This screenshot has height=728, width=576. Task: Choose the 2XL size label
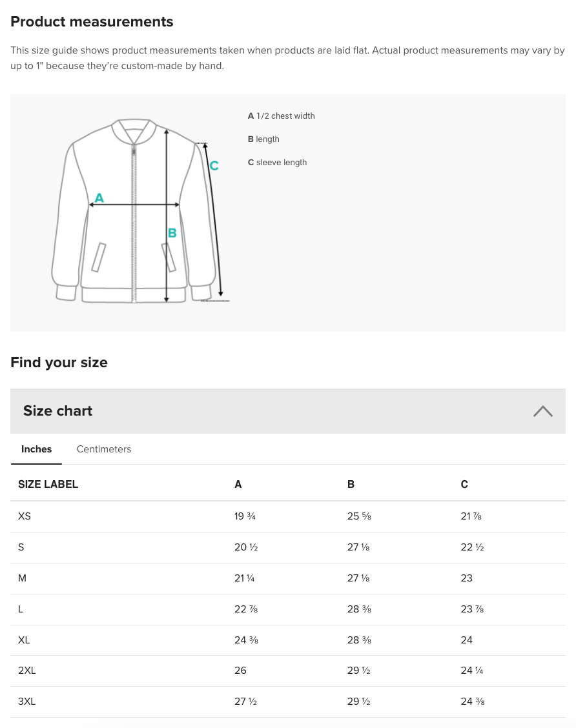(27, 671)
